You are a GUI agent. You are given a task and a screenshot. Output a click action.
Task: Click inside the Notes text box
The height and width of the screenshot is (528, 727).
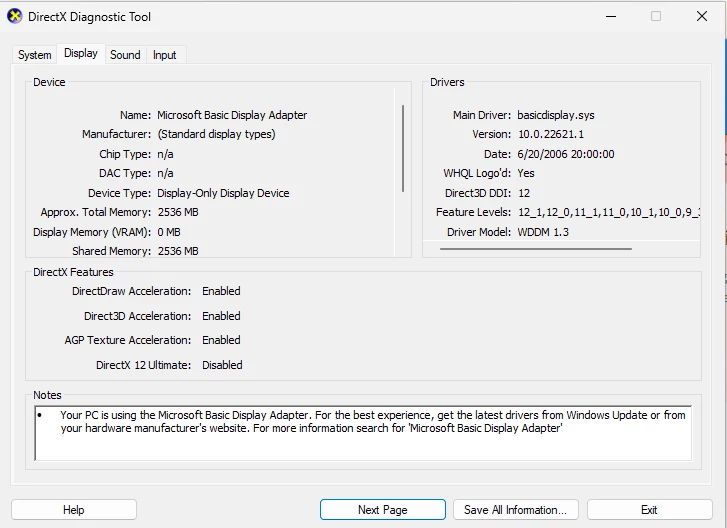[363, 433]
